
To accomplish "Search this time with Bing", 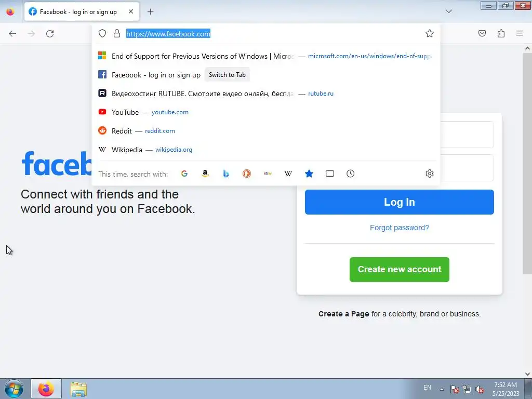I will 226,174.
